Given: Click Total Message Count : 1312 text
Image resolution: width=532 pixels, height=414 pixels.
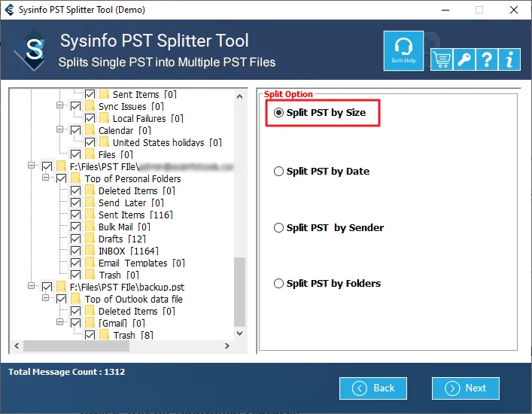Looking at the screenshot, I should point(67,372).
